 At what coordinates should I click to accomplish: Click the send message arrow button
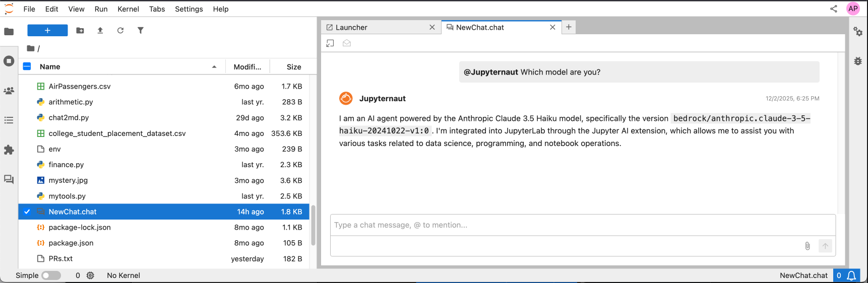825,246
